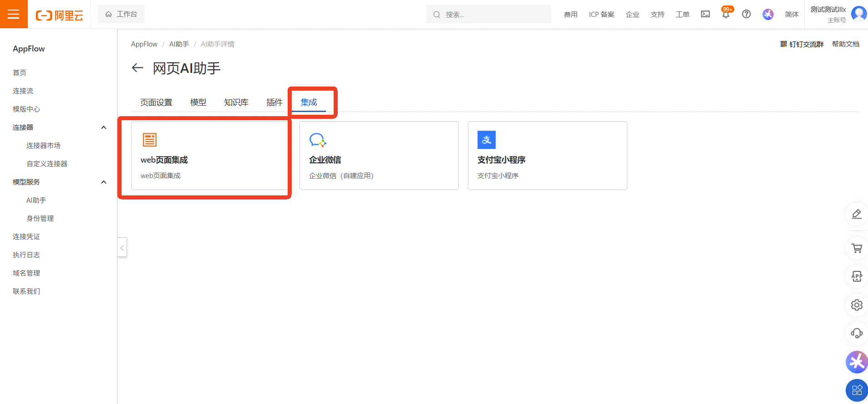
Task: Open 身份管理 in the sidebar
Action: (x=40, y=219)
